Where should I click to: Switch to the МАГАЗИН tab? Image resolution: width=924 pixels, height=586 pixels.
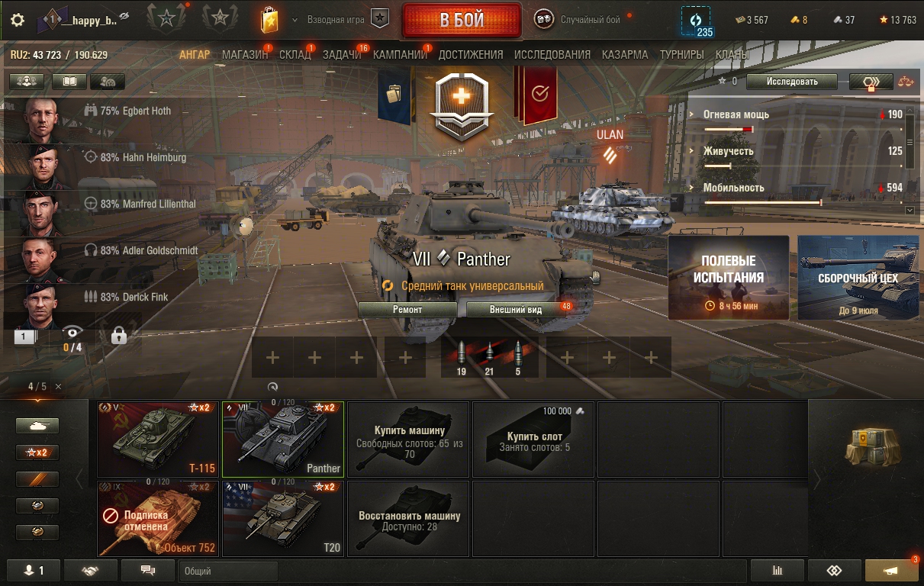245,55
